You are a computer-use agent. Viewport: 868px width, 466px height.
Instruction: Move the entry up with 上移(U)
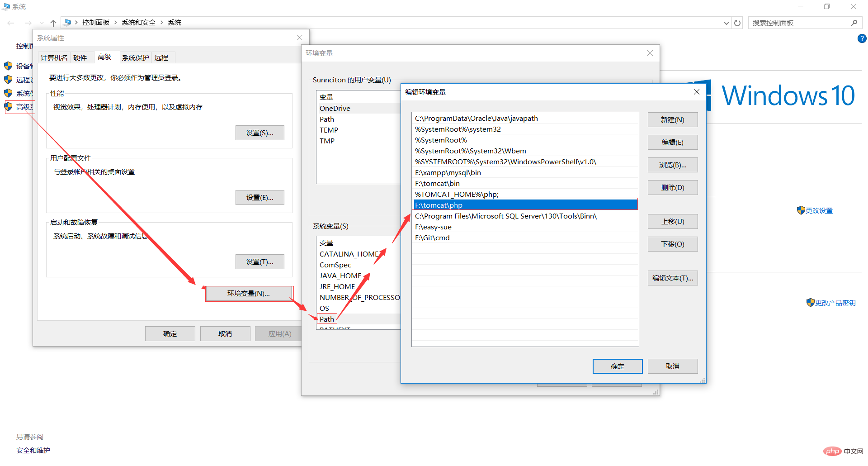673,222
